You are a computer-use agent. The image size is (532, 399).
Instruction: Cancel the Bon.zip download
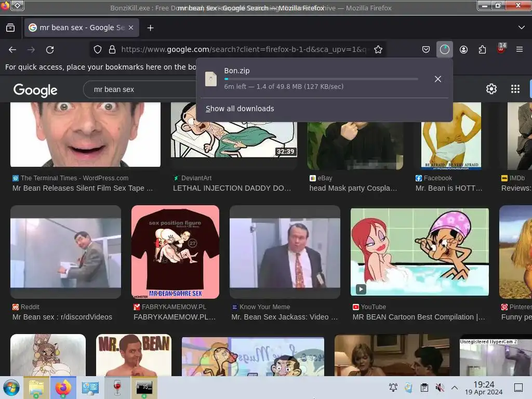click(438, 79)
